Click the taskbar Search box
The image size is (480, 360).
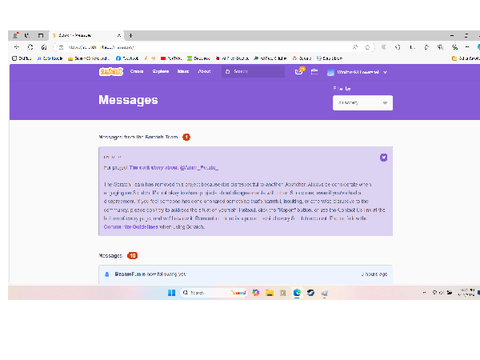click(214, 293)
